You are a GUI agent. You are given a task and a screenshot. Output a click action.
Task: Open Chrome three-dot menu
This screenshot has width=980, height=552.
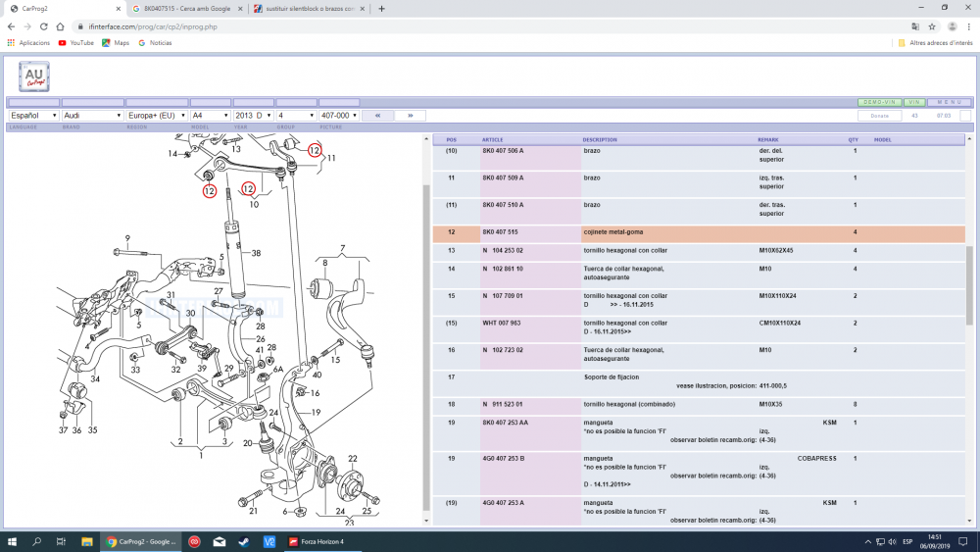click(969, 26)
